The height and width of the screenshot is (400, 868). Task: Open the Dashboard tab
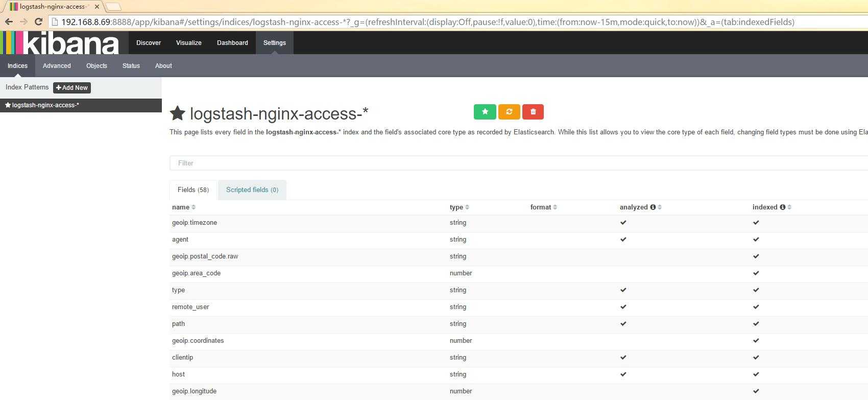[232, 43]
